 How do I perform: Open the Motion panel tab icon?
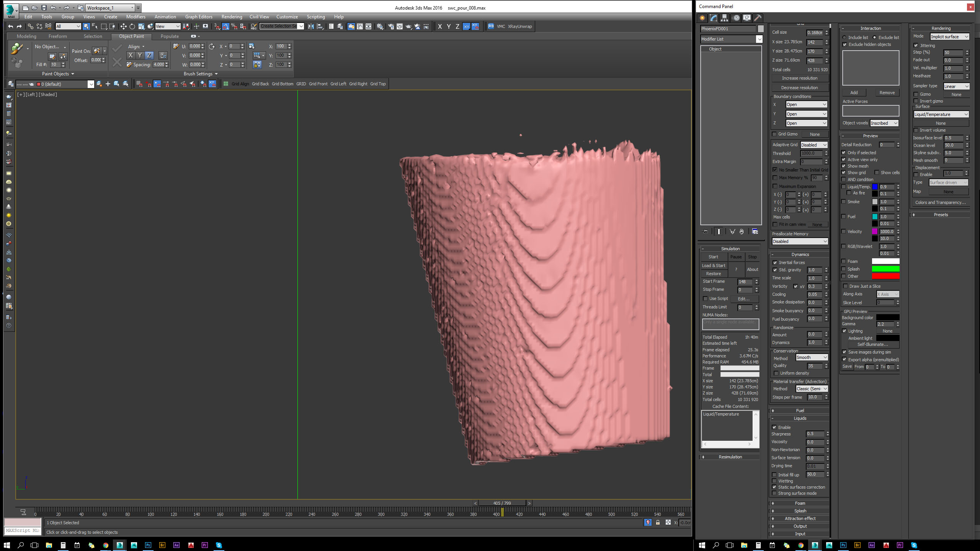[736, 18]
